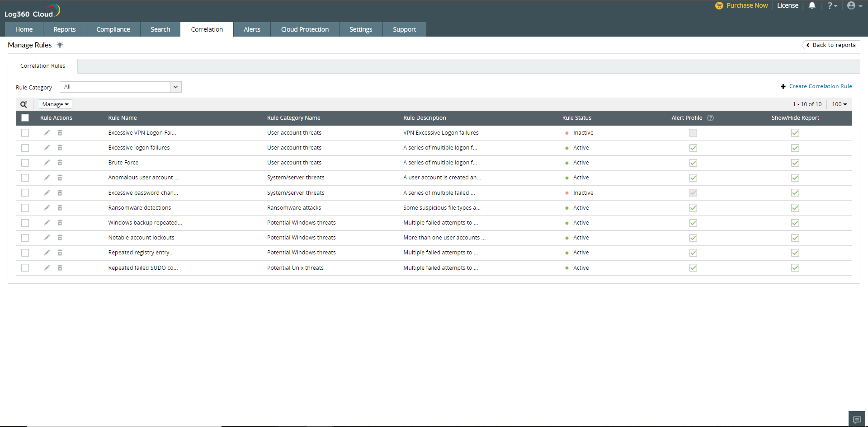Open the notifications bell icon
Image resolution: width=868 pixels, height=427 pixels.
(812, 6)
